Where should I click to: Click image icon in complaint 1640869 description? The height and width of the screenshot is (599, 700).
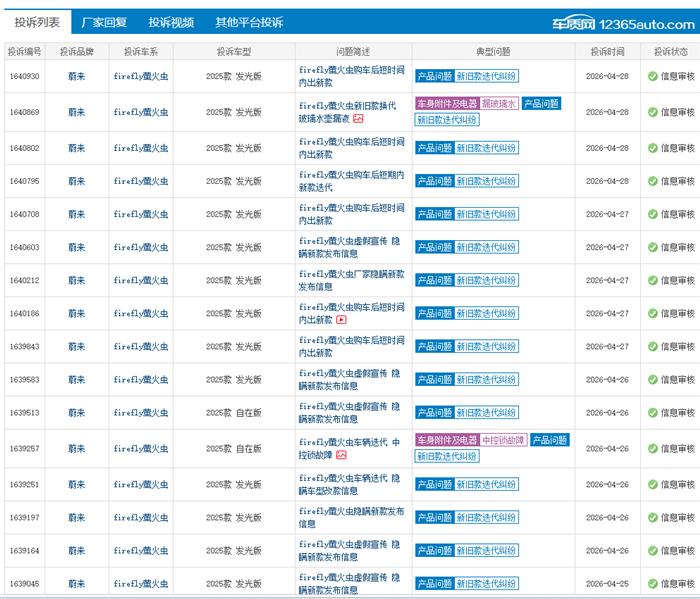coord(358,118)
